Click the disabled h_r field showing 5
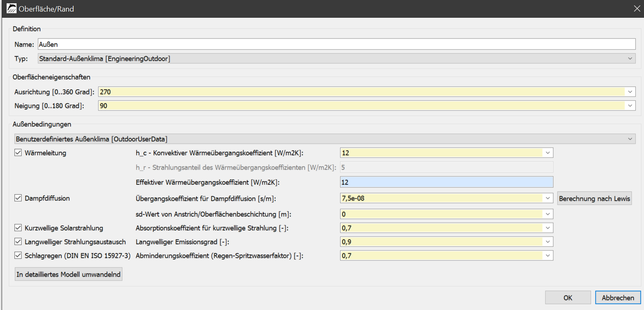 point(447,167)
